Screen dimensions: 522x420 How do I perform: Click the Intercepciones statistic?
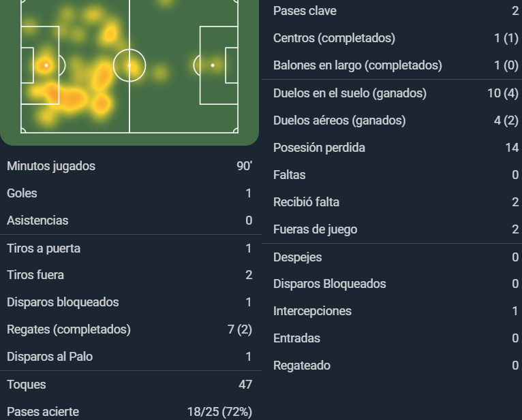coord(396,311)
